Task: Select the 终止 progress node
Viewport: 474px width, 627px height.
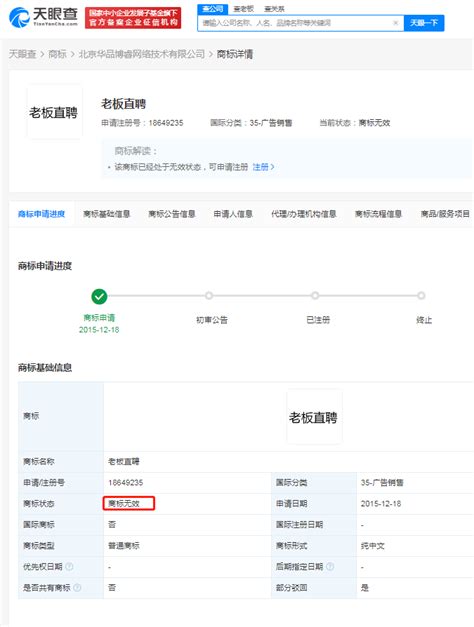Action: pos(421,296)
